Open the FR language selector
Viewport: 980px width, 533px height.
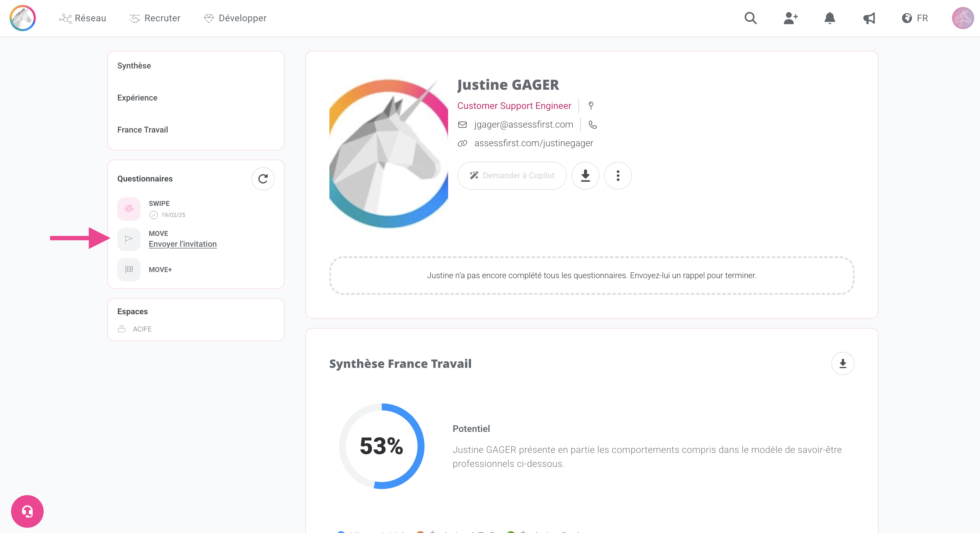click(915, 18)
